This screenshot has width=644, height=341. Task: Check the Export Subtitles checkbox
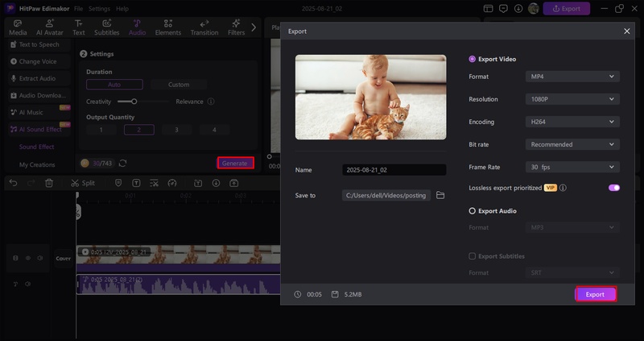pos(472,256)
